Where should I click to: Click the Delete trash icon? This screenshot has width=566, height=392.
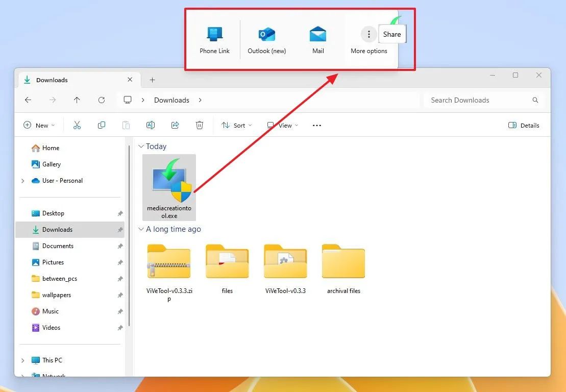point(200,125)
